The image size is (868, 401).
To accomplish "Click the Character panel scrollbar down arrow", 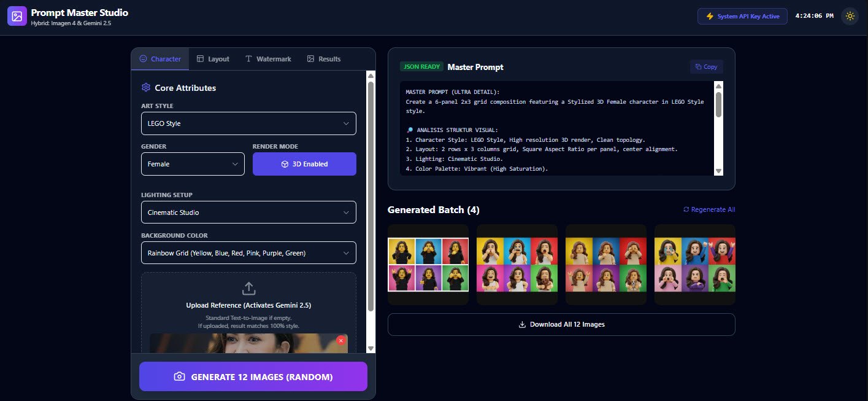I will [371, 348].
